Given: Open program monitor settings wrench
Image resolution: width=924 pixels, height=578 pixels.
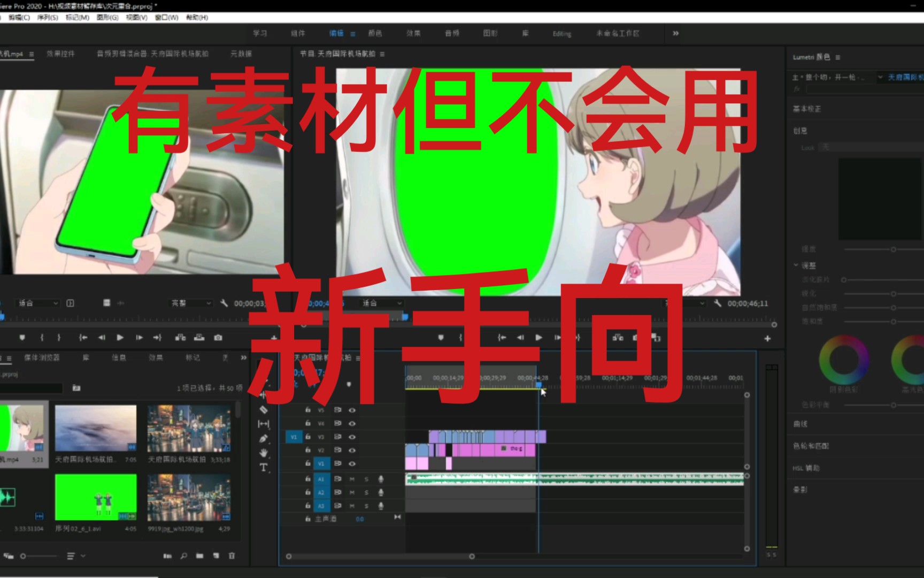Looking at the screenshot, I should coord(718,303).
